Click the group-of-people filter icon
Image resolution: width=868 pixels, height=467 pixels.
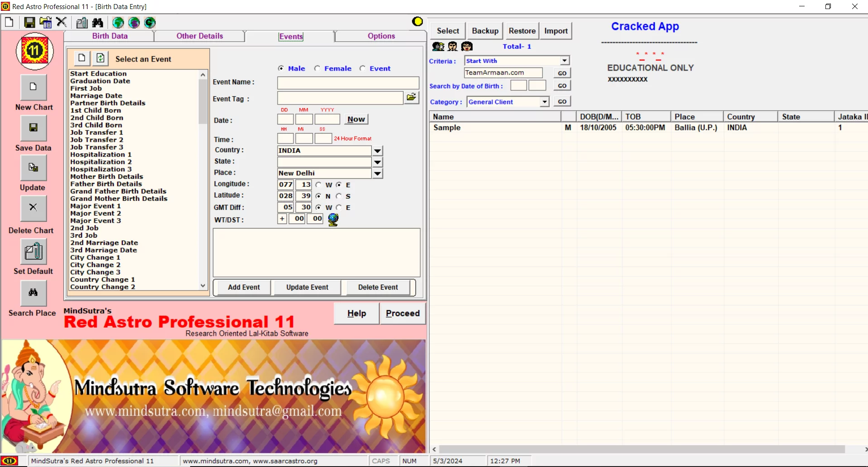click(438, 46)
